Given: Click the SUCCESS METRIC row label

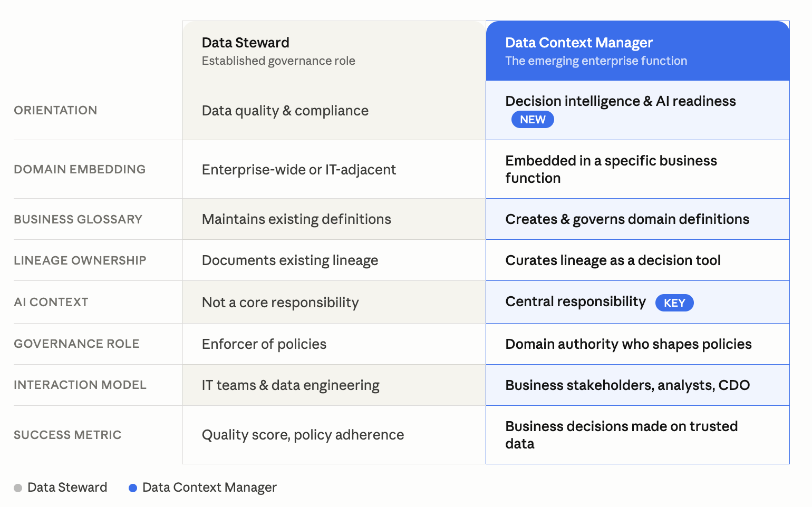Looking at the screenshot, I should (67, 435).
